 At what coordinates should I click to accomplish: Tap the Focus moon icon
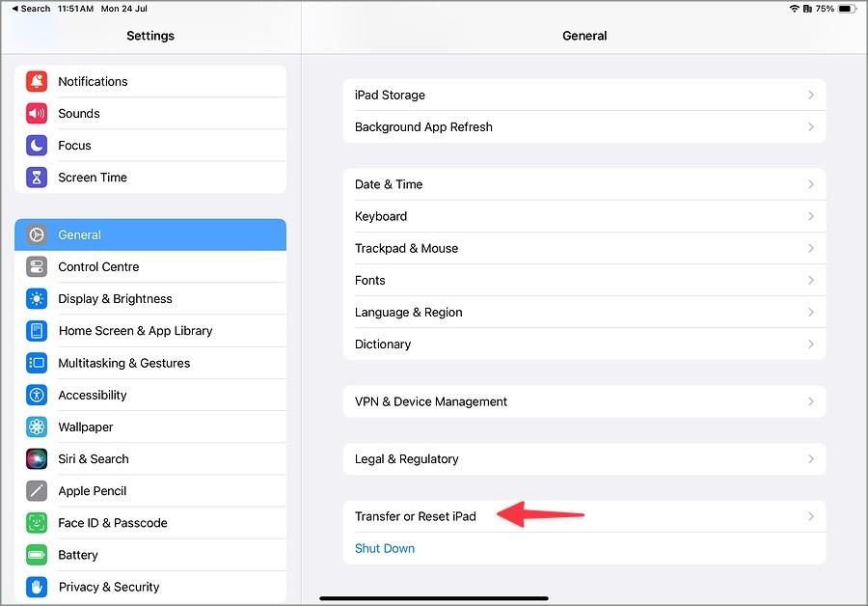(37, 145)
